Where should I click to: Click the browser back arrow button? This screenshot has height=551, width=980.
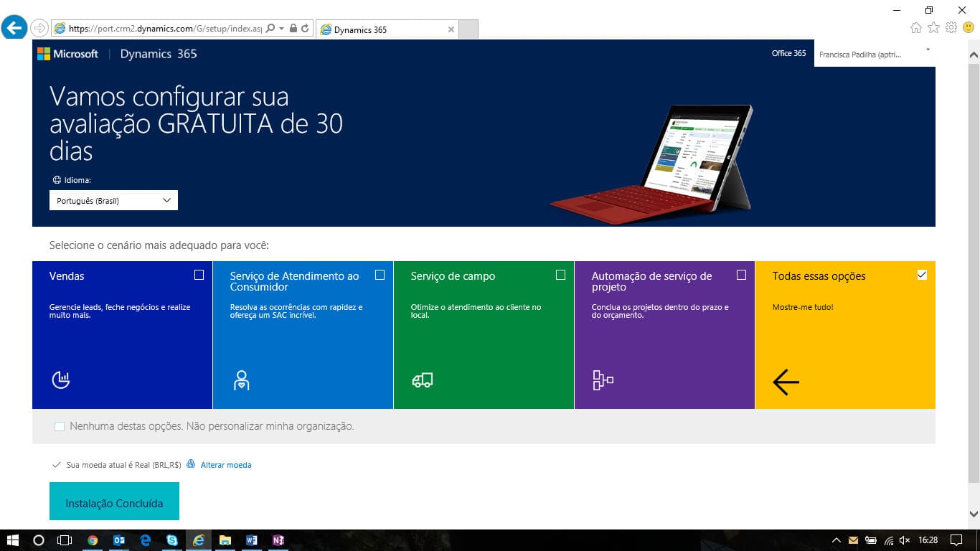[x=14, y=28]
